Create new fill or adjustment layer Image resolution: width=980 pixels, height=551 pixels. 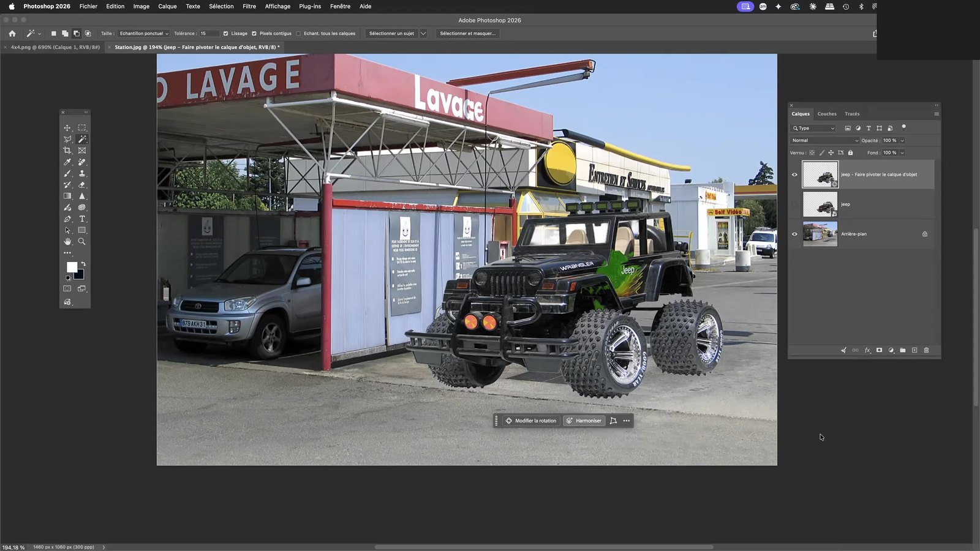tap(891, 350)
